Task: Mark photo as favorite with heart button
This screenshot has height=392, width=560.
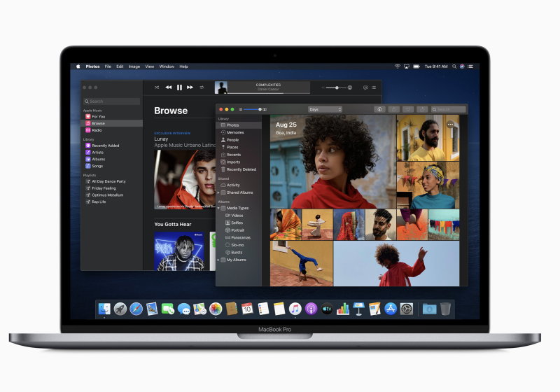Action: (408, 109)
